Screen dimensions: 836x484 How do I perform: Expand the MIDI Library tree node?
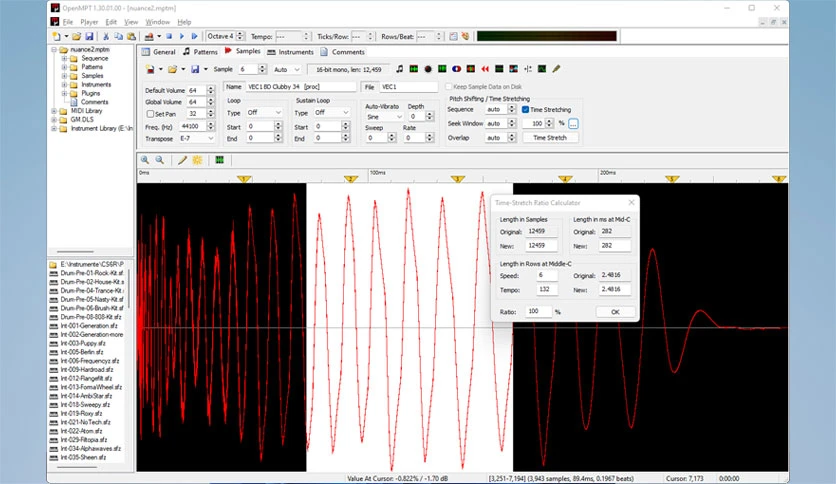click(54, 111)
